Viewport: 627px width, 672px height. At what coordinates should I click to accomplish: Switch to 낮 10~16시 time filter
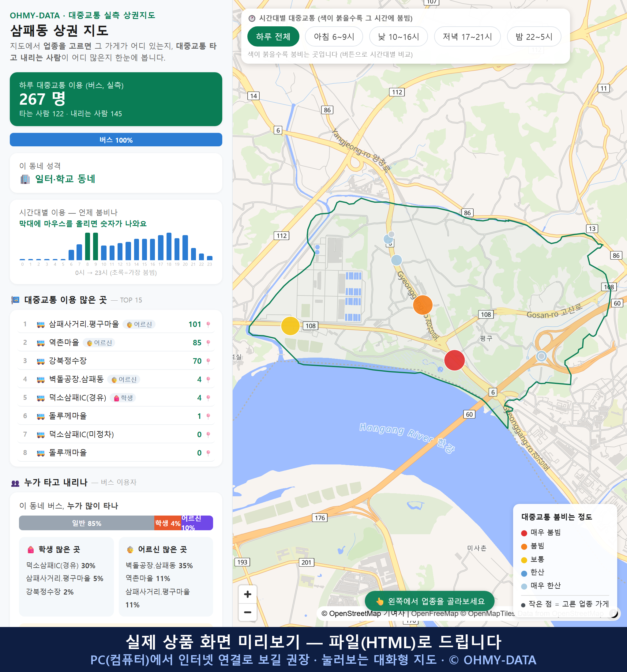coord(399,36)
